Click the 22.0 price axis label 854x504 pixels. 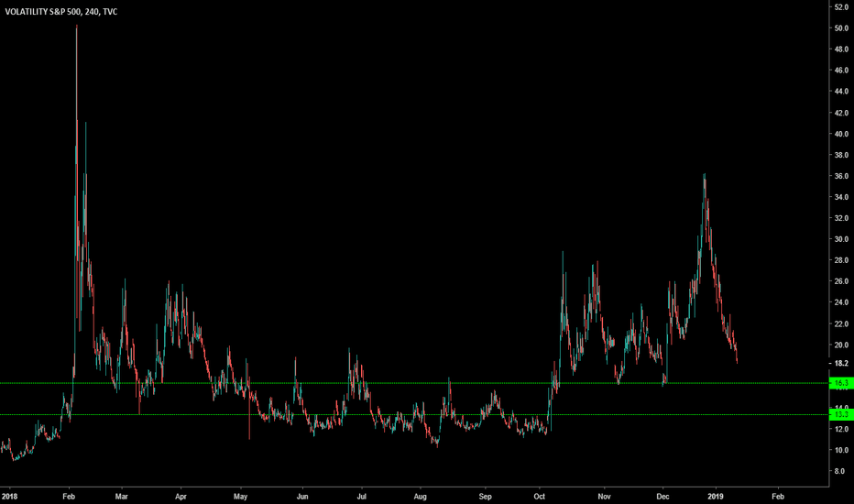[841, 323]
